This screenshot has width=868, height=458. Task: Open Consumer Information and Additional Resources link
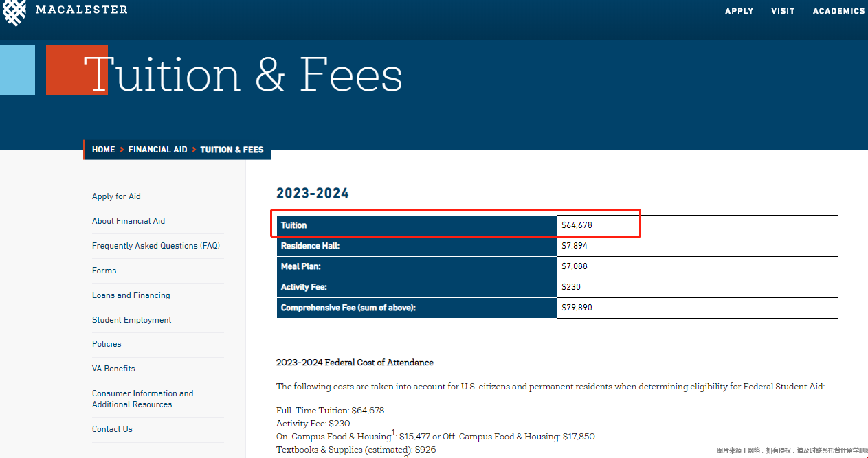pos(143,399)
